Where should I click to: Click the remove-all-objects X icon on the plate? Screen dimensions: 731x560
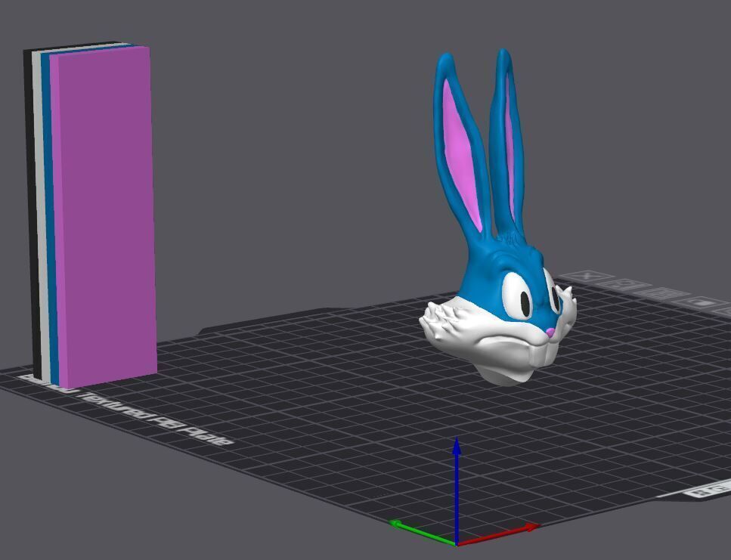point(586,277)
